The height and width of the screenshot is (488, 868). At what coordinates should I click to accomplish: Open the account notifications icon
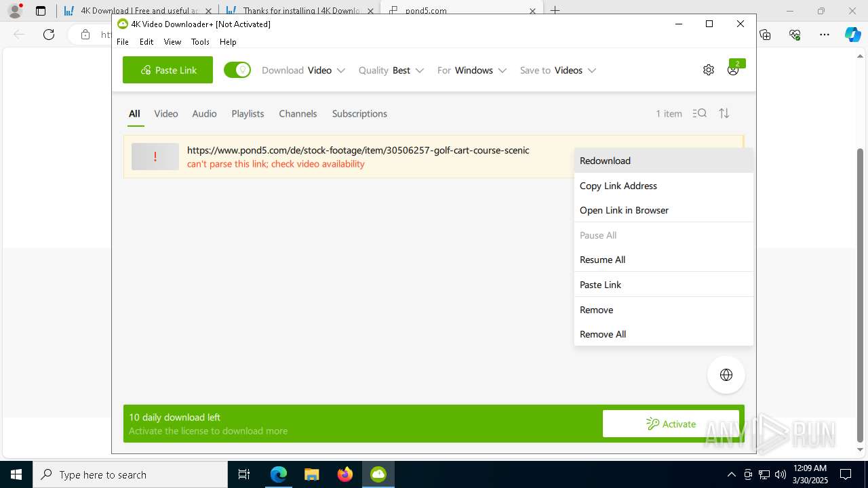734,69
